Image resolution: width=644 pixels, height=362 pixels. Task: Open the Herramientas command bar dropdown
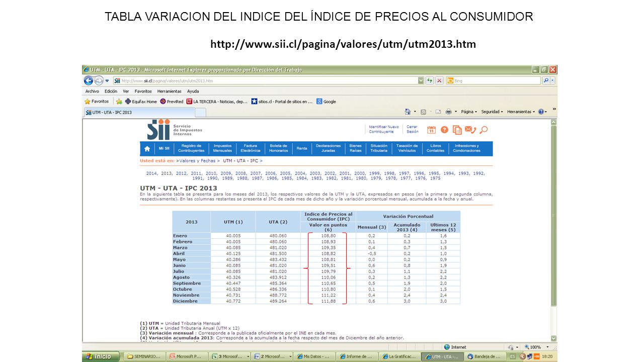coord(521,112)
